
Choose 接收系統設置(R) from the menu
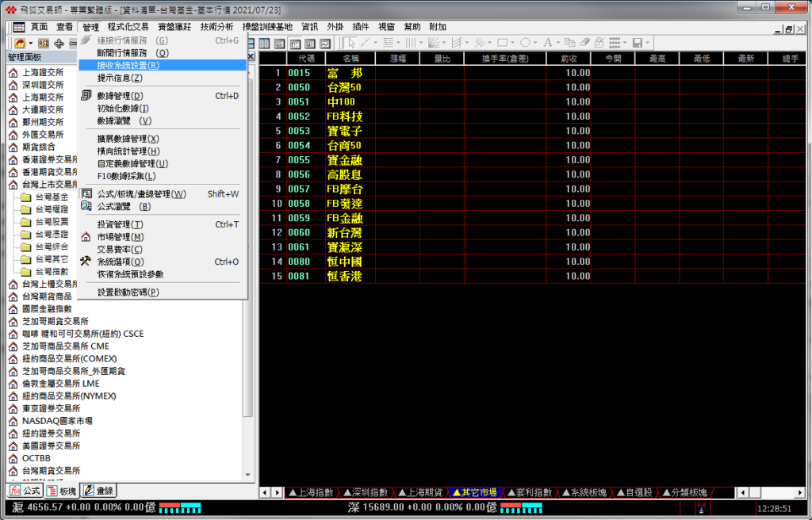[x=163, y=65]
